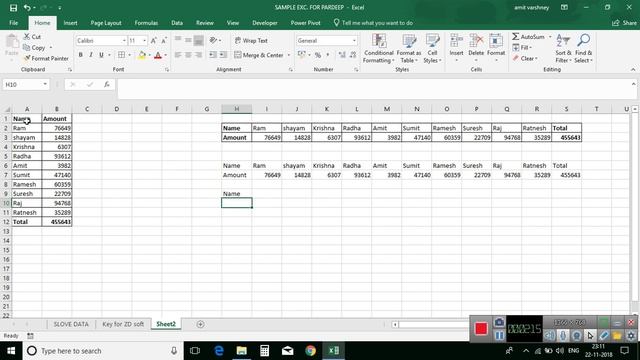Decrease font size with the A-down icon

pyautogui.click(x=164, y=40)
